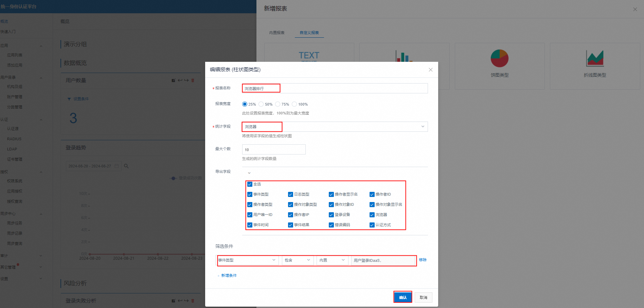
Task: Open 账户管理 in the sidebar
Action: pyautogui.click(x=15, y=97)
